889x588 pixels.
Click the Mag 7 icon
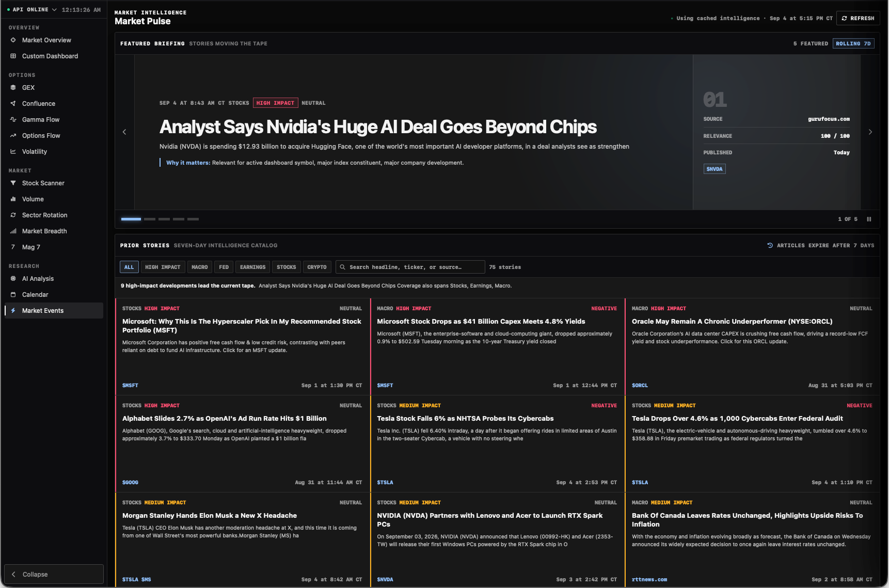(13, 247)
